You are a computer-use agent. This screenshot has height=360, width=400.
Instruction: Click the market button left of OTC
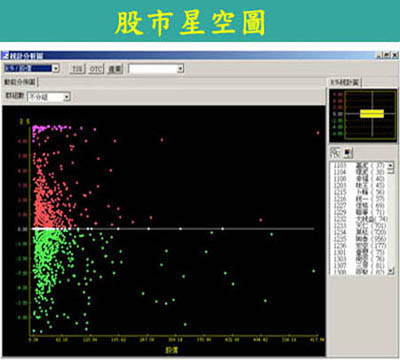tap(77, 69)
